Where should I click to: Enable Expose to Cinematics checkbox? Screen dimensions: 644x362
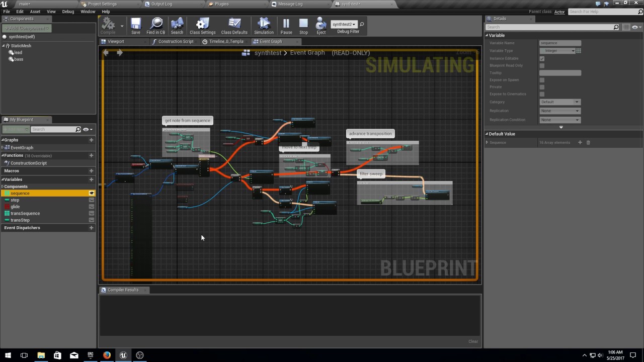click(542, 94)
